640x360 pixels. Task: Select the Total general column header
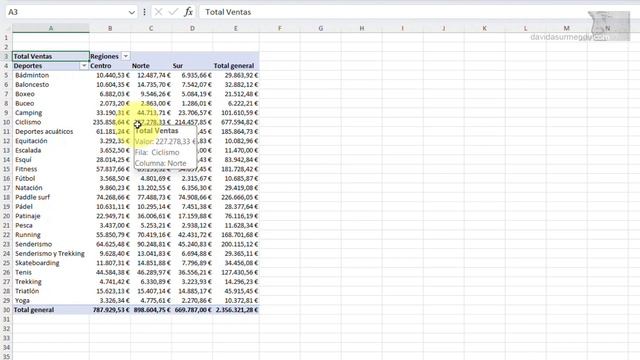(234, 66)
